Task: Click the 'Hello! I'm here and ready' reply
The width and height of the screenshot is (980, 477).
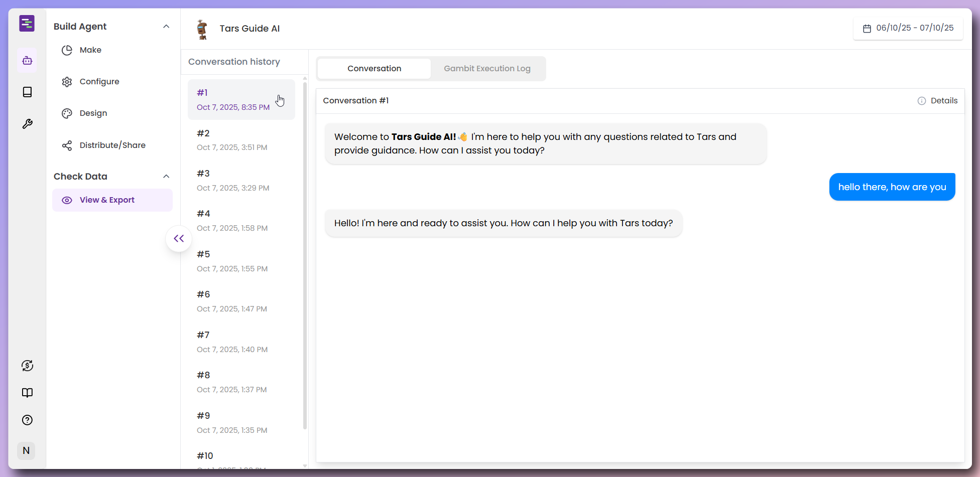Action: point(504,223)
